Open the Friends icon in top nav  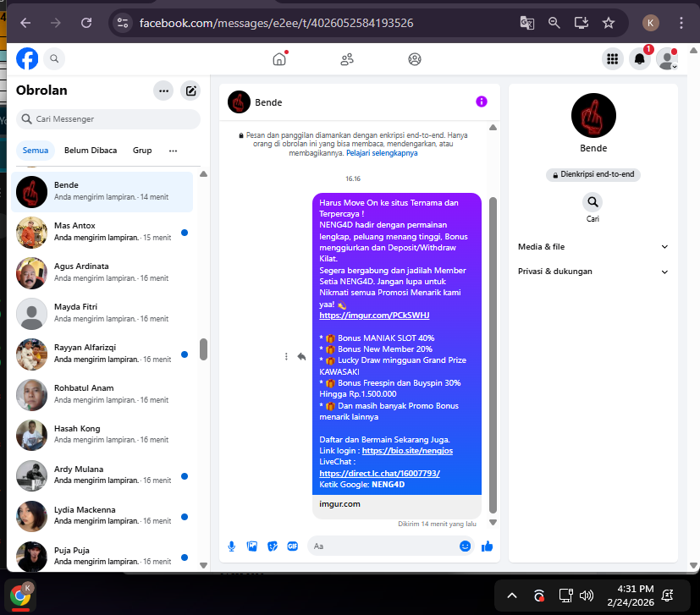point(347,59)
